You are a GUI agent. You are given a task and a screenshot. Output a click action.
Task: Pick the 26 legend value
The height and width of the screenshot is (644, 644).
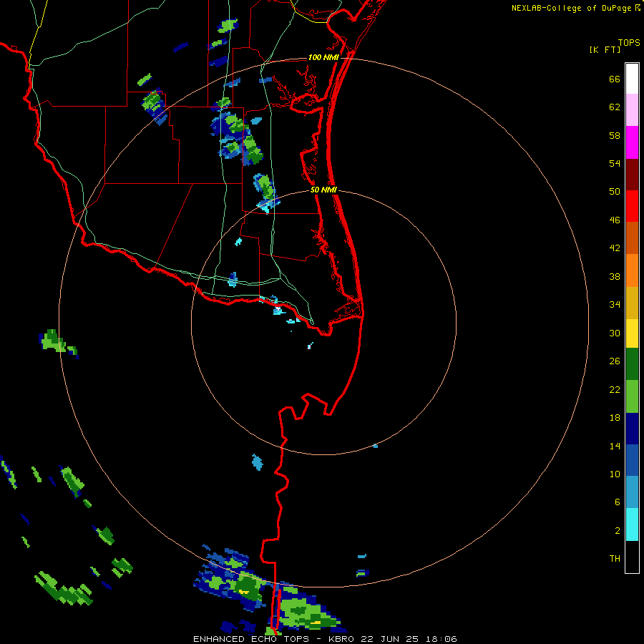point(615,361)
